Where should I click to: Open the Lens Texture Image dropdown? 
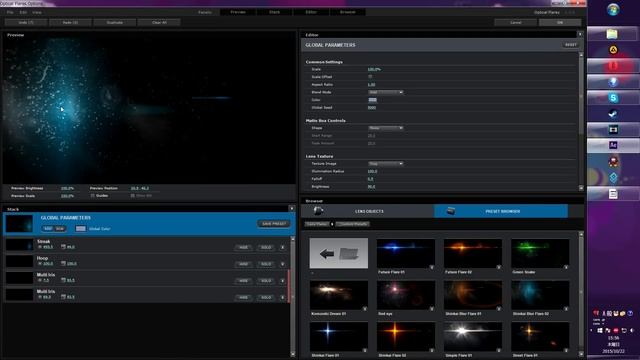[386, 164]
